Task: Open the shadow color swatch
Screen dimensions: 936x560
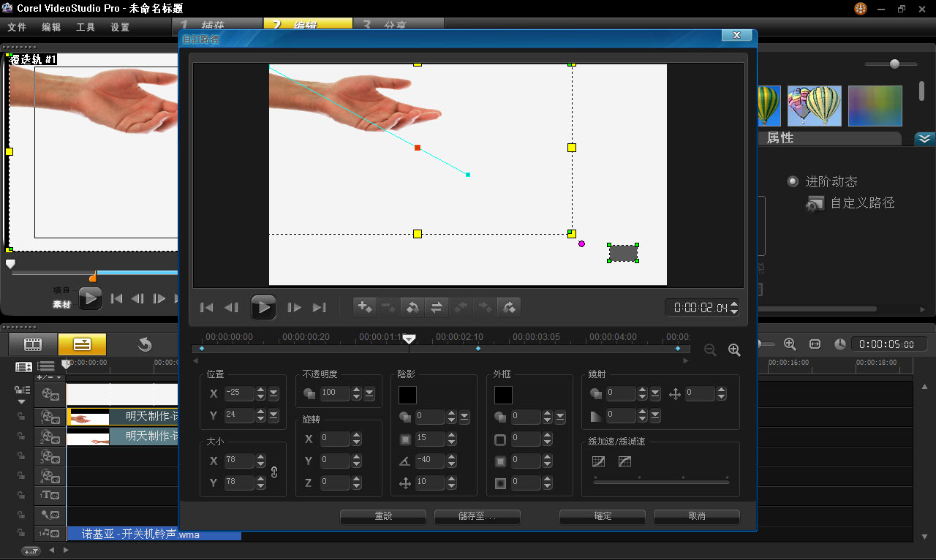Action: [407, 395]
